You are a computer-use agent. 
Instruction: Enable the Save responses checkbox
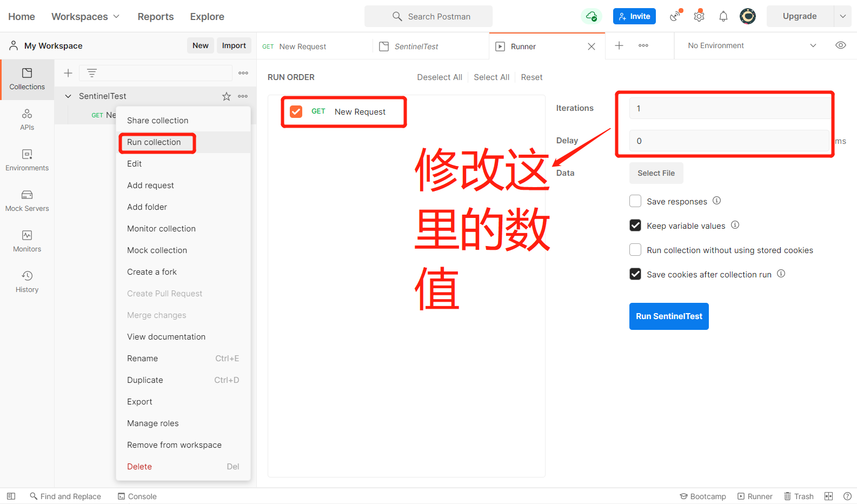click(x=635, y=201)
